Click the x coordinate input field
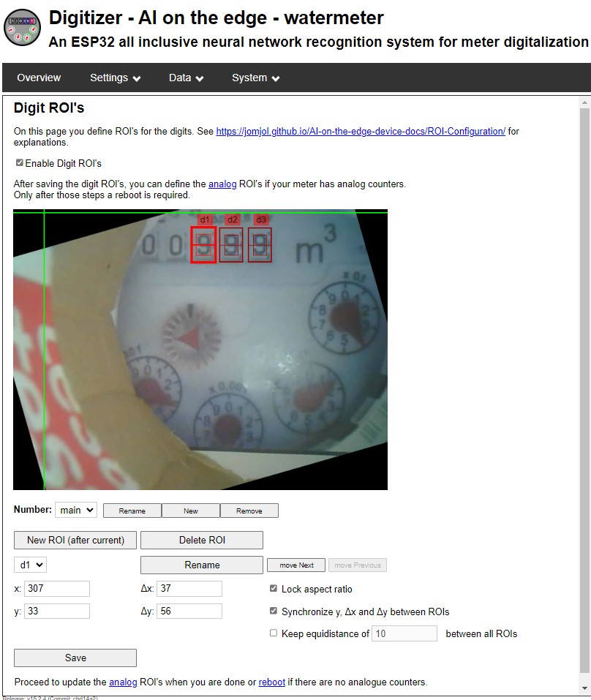Viewport: 591px width, 700px height. tap(57, 589)
